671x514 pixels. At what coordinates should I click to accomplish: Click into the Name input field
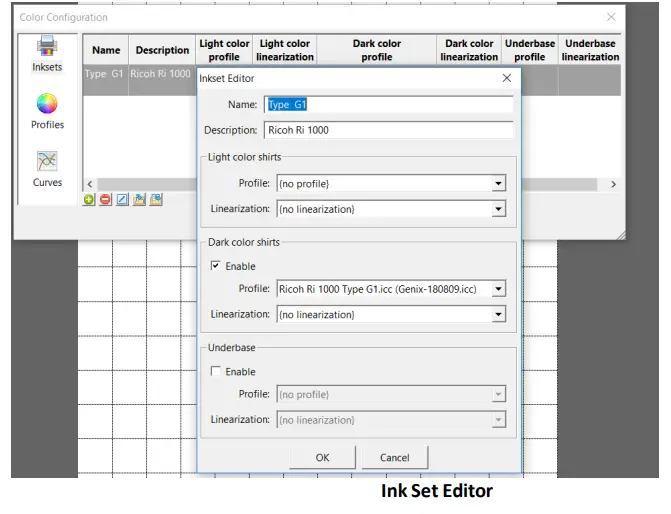tap(389, 104)
